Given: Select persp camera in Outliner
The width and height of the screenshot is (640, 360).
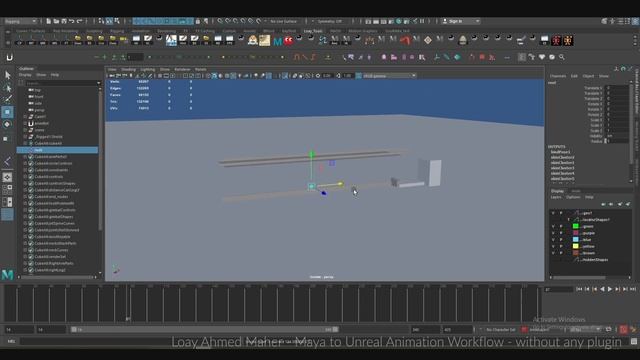Looking at the screenshot, I should pos(39,110).
